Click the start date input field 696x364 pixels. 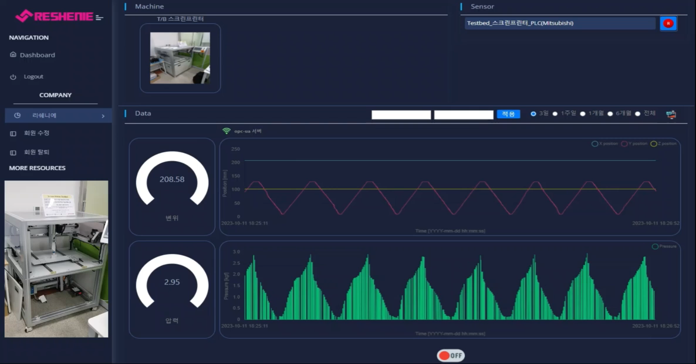[x=401, y=115]
